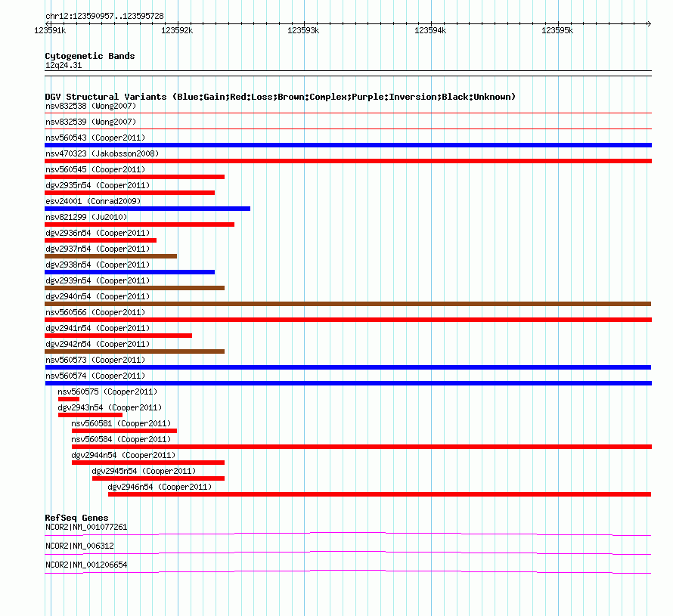Click the RefSeq Genes track heading
673x616 pixels.
click(x=76, y=518)
